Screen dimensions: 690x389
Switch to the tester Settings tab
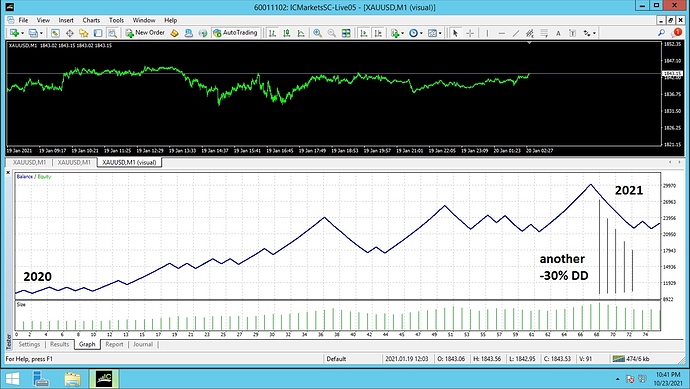[29, 344]
